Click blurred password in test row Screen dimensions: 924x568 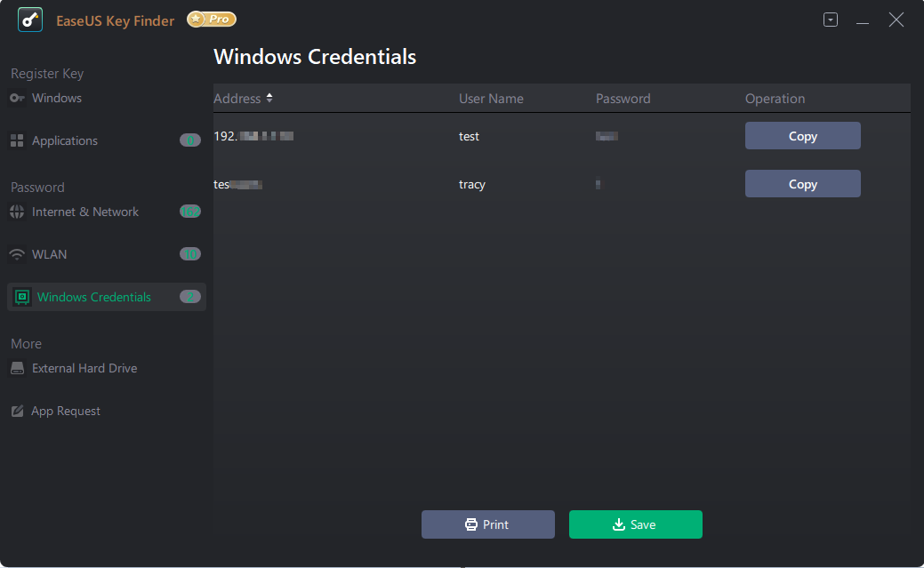pos(607,137)
